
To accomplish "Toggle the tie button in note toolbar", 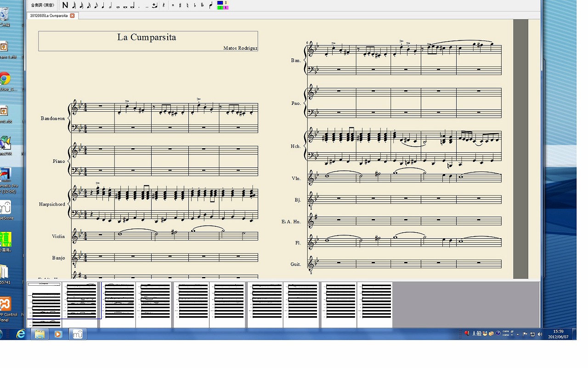I will pos(154,6).
